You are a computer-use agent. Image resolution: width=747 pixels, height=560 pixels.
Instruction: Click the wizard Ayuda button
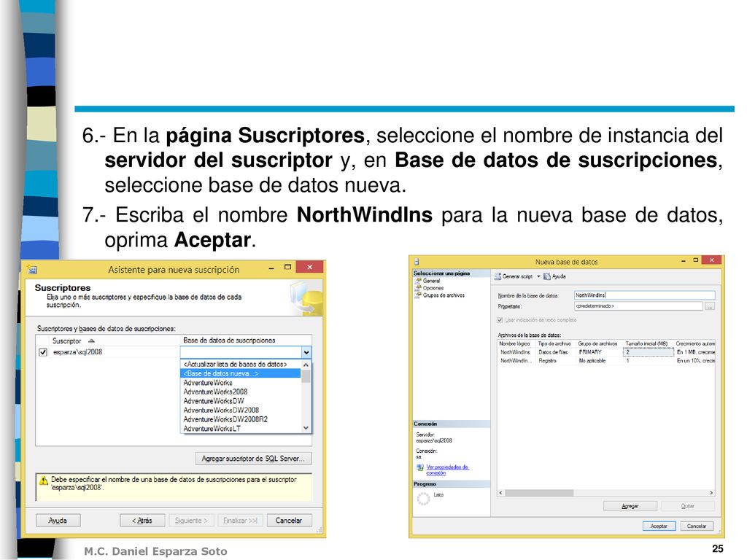click(x=58, y=521)
